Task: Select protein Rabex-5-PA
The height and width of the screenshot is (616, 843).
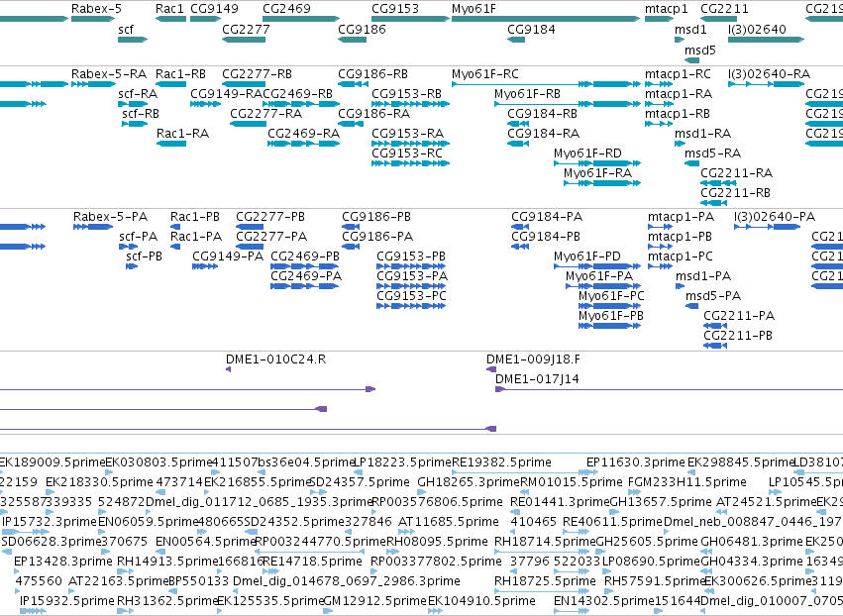Action: pyautogui.click(x=110, y=217)
